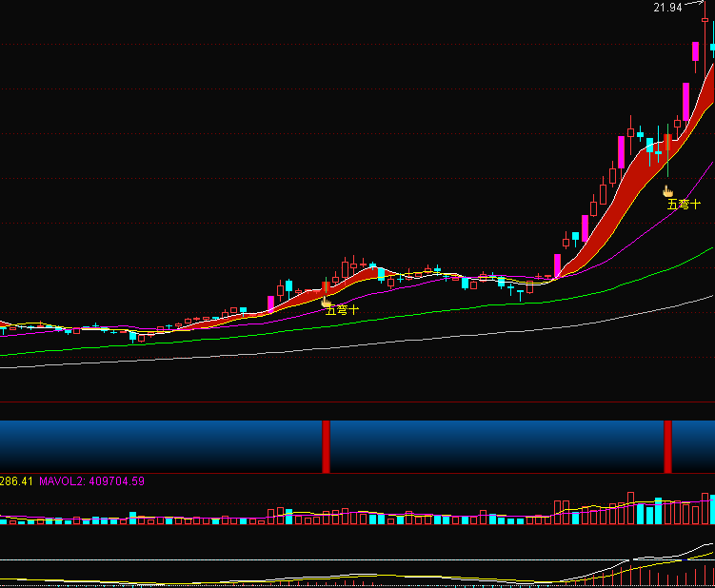Click the tallest red hollow volume bar

point(630,508)
